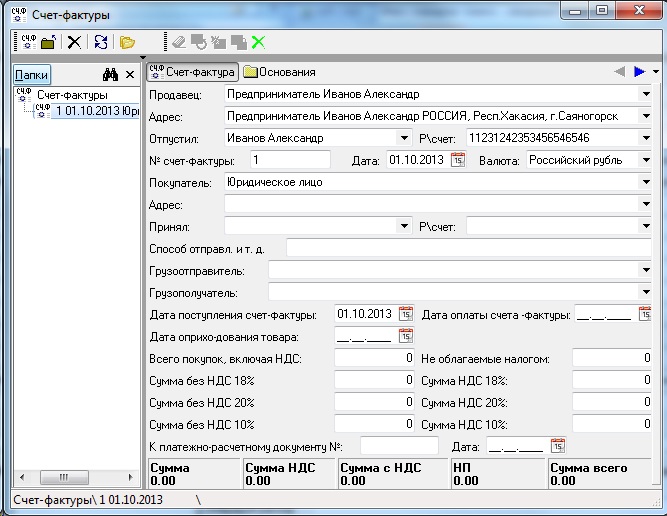Click the Сумма всего total cell
This screenshot has height=516, width=667.
click(600, 474)
